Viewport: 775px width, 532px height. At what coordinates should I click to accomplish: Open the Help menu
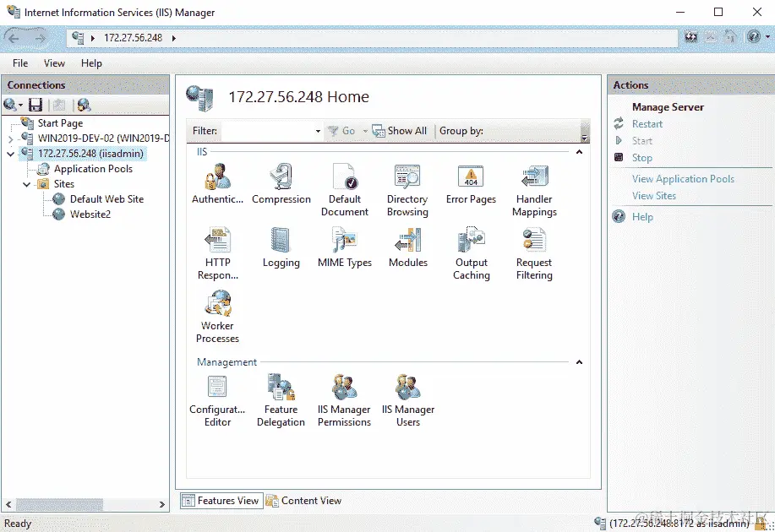tap(91, 63)
